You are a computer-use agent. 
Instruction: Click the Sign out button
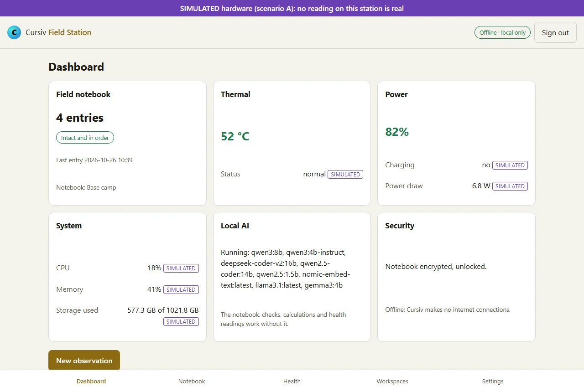555,32
